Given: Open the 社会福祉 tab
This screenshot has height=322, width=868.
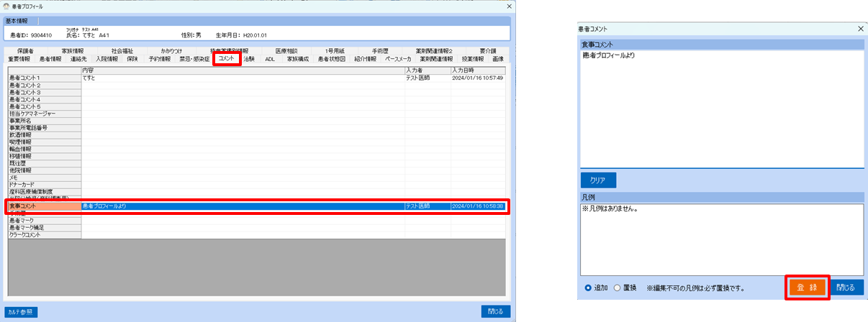Looking at the screenshot, I should pos(122,52).
